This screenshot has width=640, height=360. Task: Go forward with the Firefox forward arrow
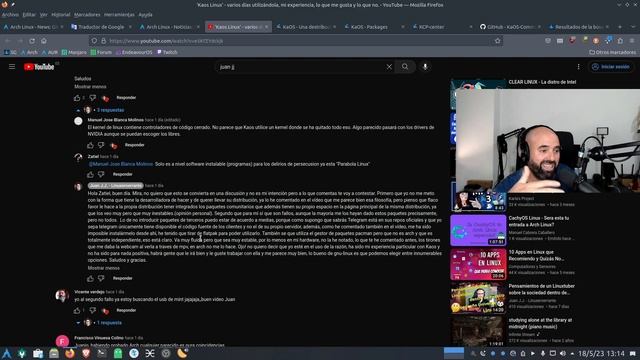[20, 41]
